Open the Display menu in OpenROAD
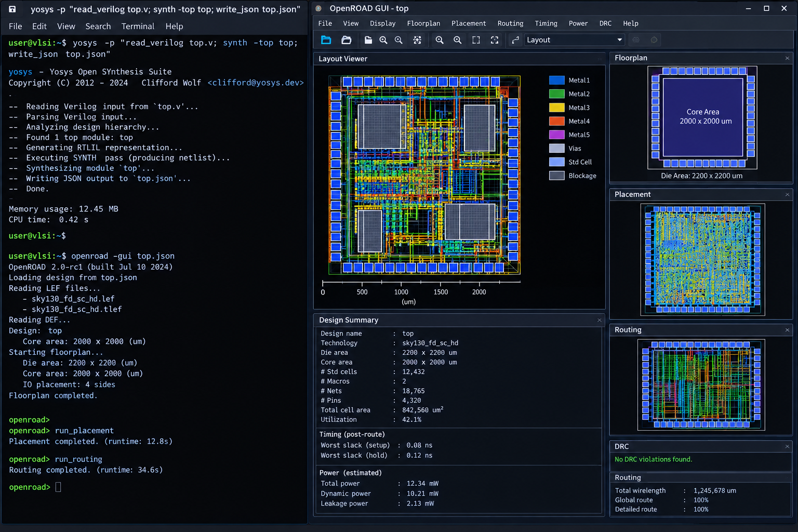798x532 pixels. pyautogui.click(x=383, y=23)
